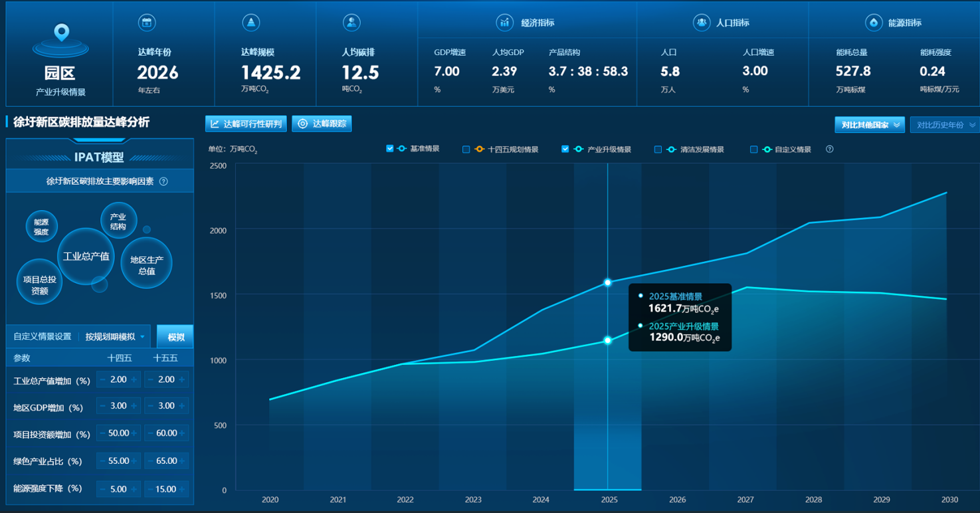Click the peak year calendar icon

click(x=147, y=23)
